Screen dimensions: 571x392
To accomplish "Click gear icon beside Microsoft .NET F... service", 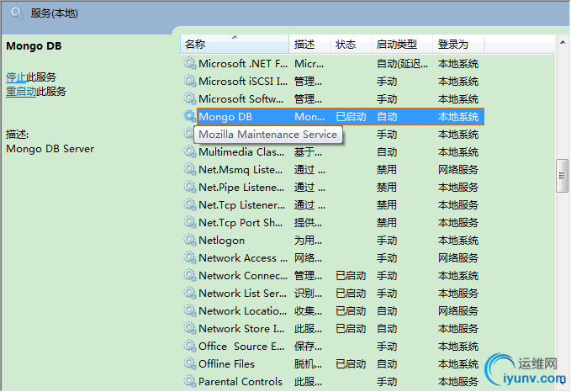I will click(189, 63).
